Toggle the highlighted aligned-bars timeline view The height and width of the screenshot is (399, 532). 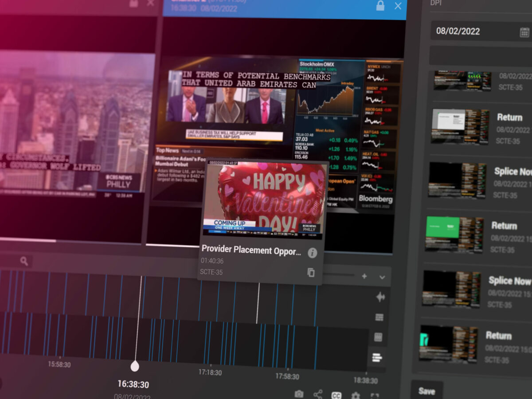(x=377, y=357)
